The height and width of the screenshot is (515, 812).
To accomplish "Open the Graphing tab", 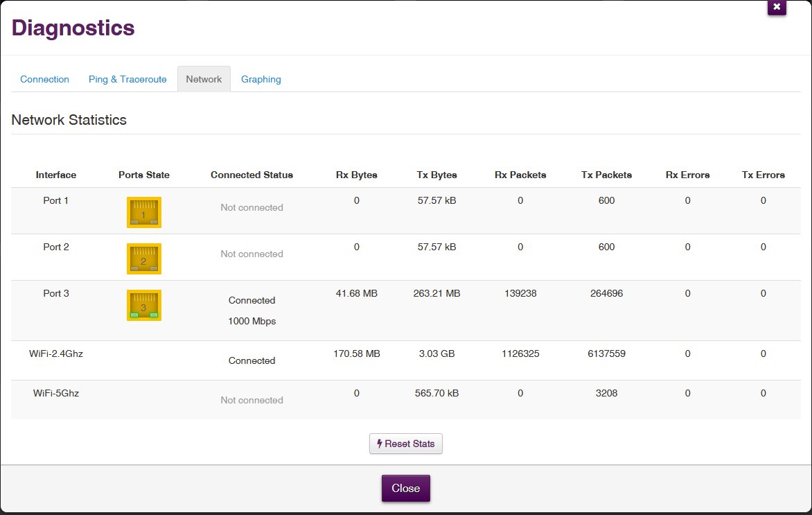I will (261, 79).
